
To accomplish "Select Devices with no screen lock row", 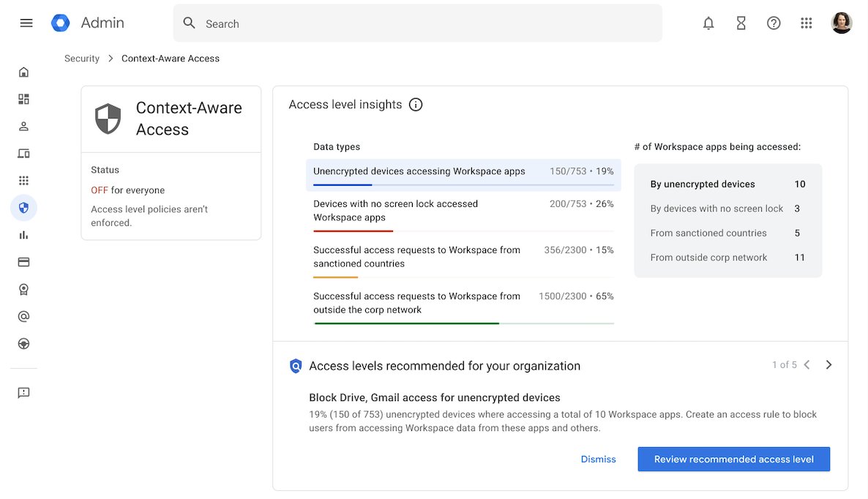I will (x=463, y=214).
